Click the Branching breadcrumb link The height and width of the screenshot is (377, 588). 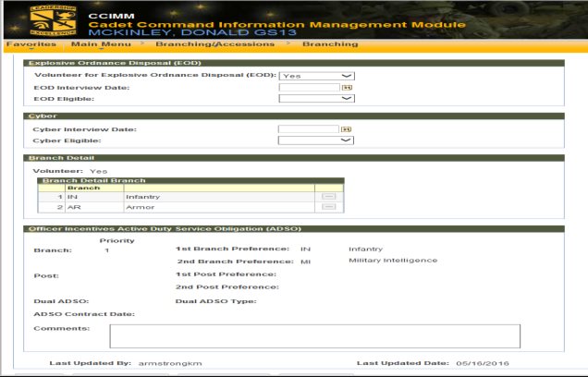(x=330, y=44)
